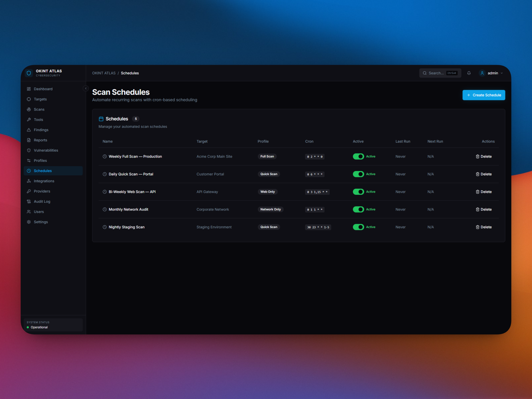
Task: Select the Targets icon in sidebar
Action: pyautogui.click(x=29, y=99)
